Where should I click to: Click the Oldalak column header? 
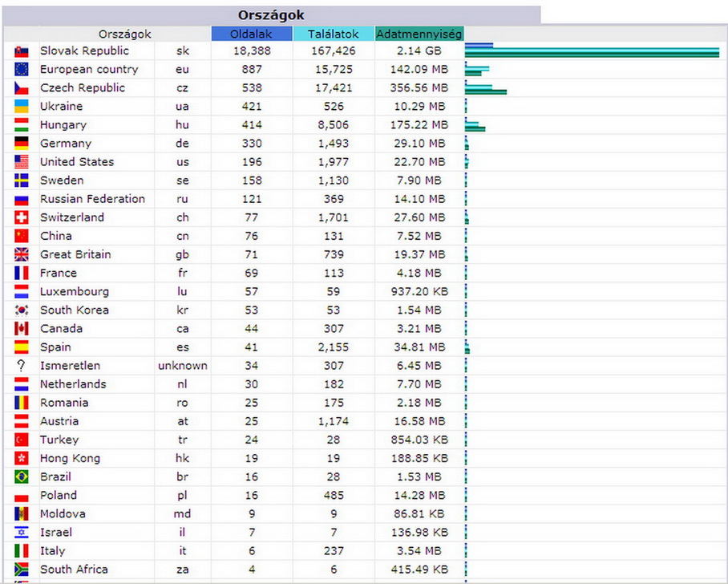252,34
